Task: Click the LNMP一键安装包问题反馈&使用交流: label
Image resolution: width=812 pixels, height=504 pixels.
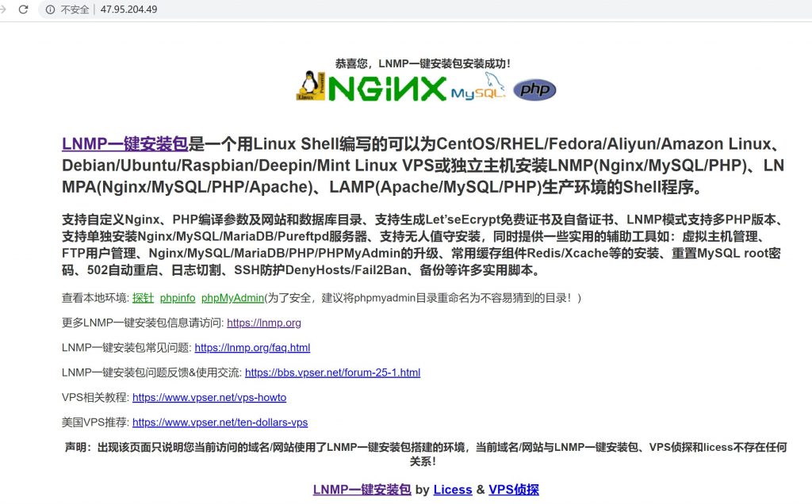Action: 151,372
